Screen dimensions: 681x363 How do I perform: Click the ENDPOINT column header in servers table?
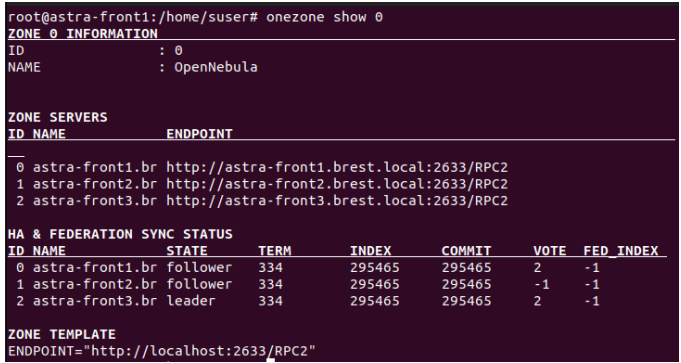pyautogui.click(x=199, y=134)
